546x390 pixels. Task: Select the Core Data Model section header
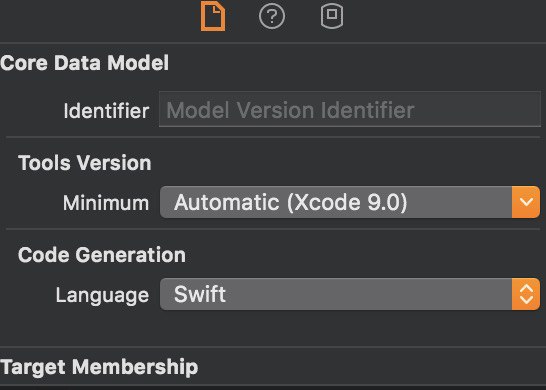85,63
